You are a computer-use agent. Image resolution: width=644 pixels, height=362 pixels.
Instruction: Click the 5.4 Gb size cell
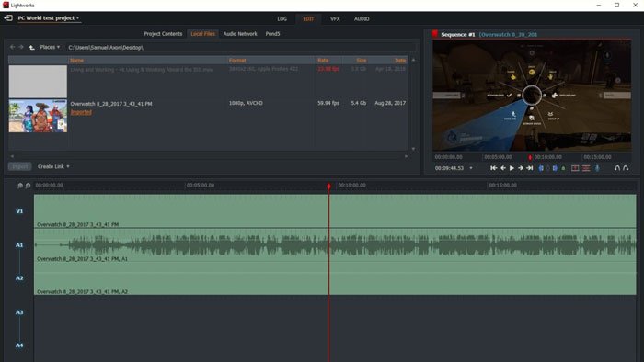[358, 103]
